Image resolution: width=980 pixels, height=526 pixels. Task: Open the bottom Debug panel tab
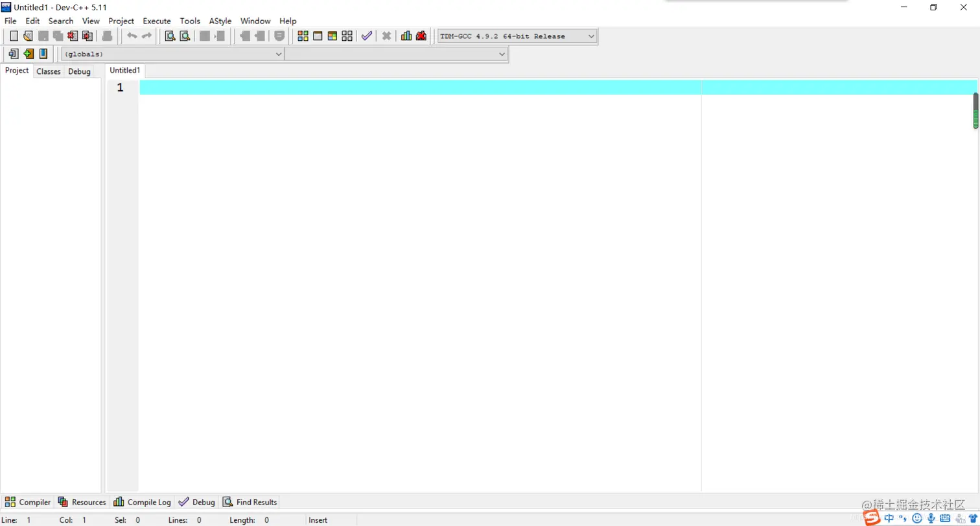[x=196, y=502]
